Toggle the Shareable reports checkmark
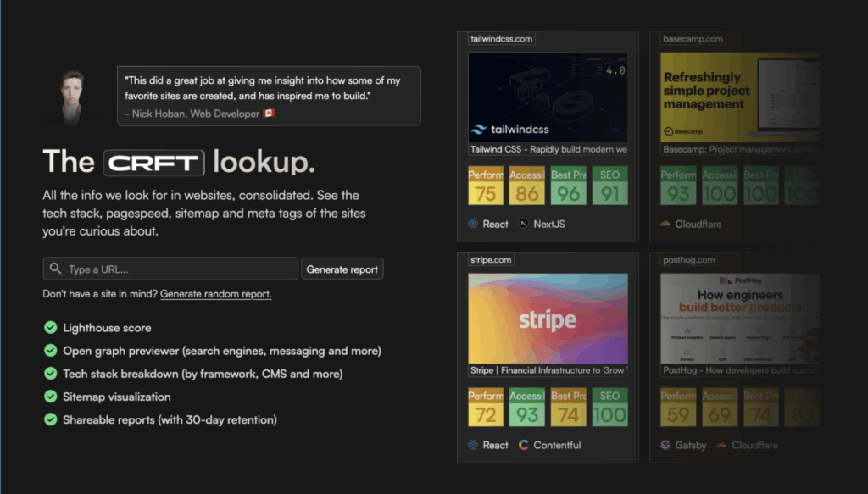Image resolution: width=868 pixels, height=494 pixels. (49, 419)
